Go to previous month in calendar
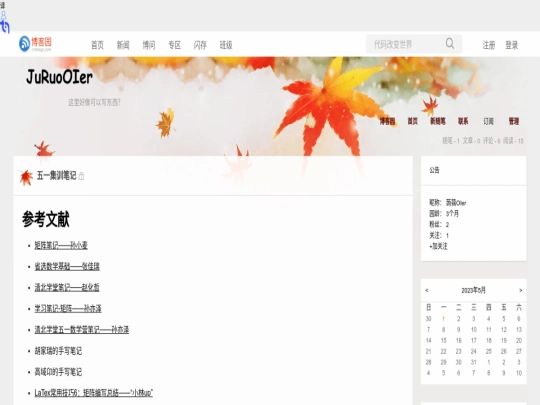The height and width of the screenshot is (405, 540). (x=427, y=290)
